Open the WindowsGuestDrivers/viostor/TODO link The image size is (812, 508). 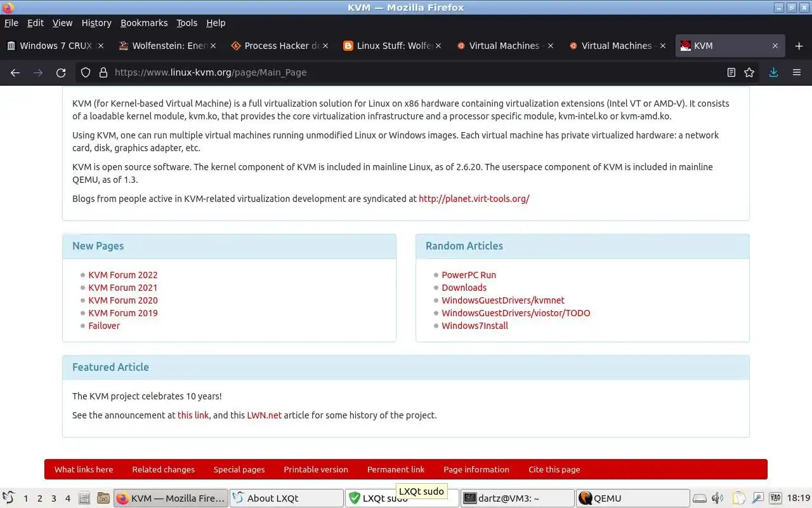(x=516, y=313)
